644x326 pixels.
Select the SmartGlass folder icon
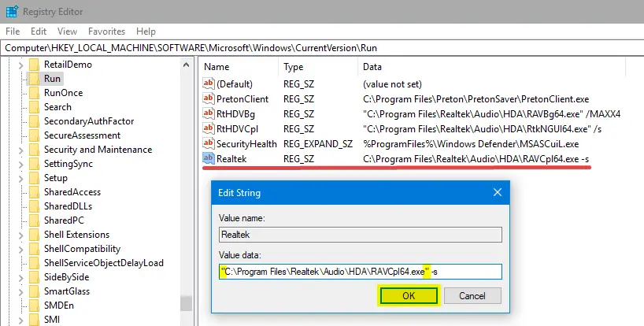tap(34, 291)
